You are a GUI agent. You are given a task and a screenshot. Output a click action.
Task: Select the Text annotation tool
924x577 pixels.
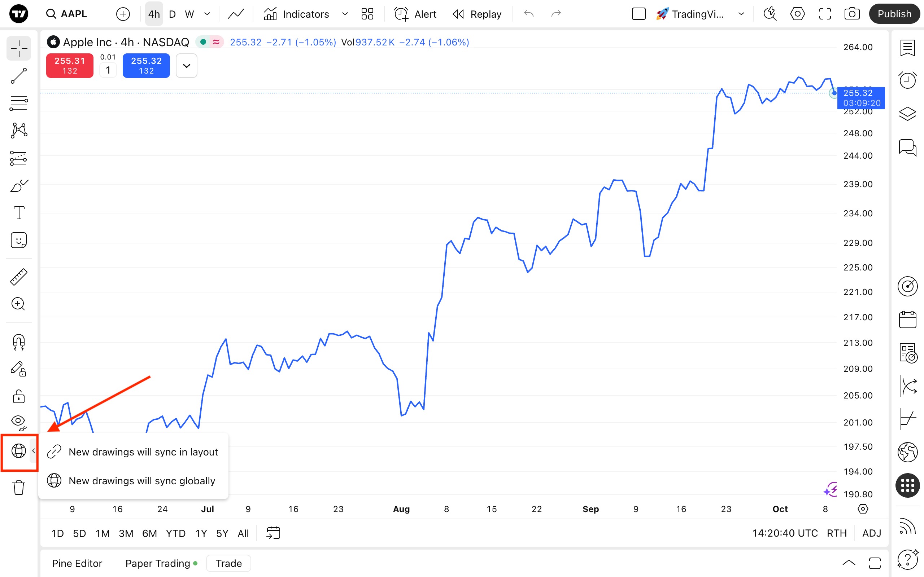(18, 212)
